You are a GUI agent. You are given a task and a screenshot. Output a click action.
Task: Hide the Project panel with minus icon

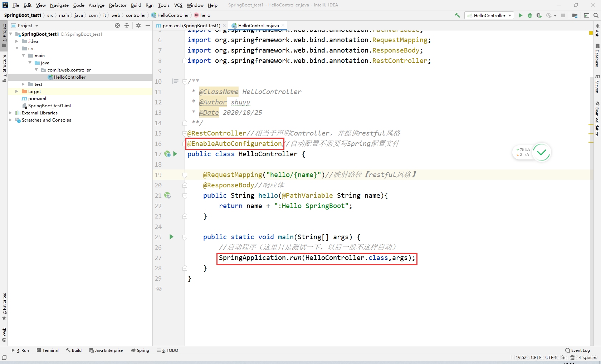coord(148,25)
